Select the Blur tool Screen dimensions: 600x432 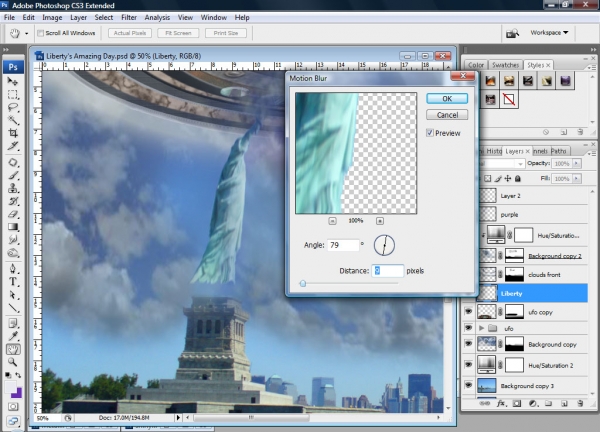(x=13, y=240)
